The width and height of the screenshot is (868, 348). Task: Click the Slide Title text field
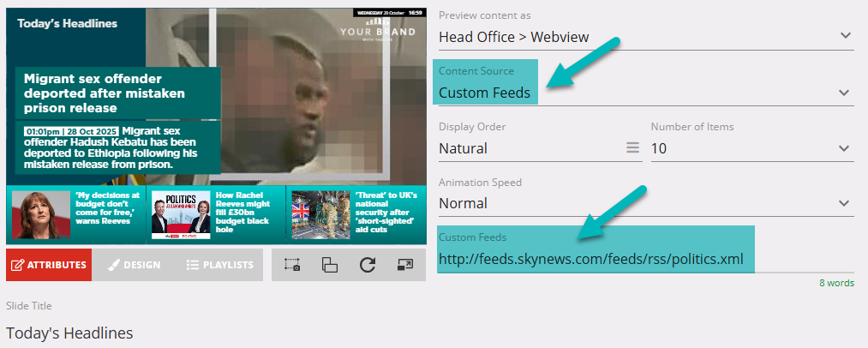tap(214, 332)
